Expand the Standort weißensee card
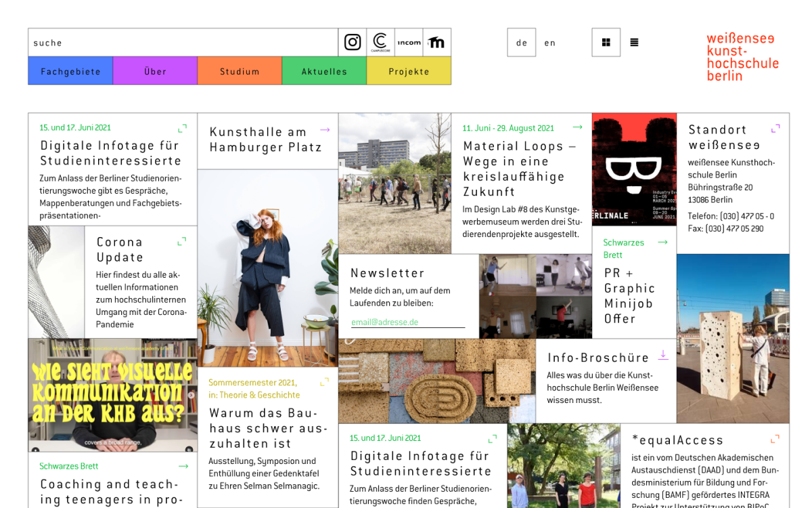Screen dimensions: 812x508 [x=775, y=128]
